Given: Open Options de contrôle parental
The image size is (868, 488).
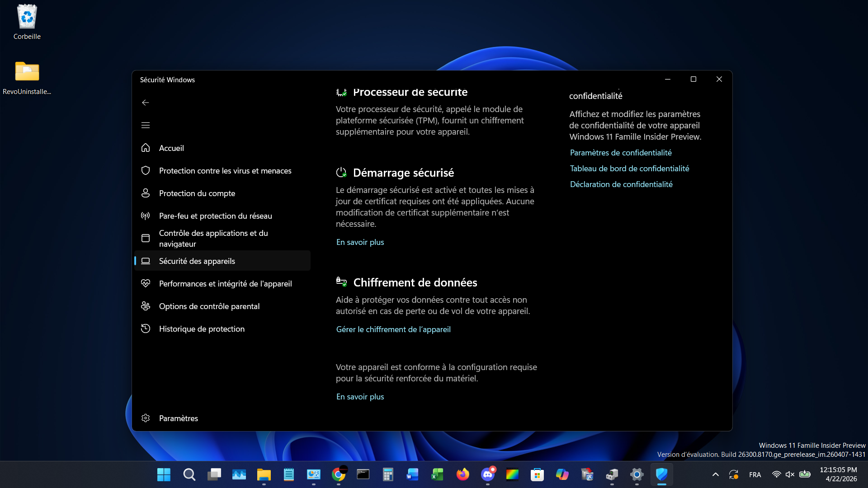Looking at the screenshot, I should pyautogui.click(x=209, y=306).
